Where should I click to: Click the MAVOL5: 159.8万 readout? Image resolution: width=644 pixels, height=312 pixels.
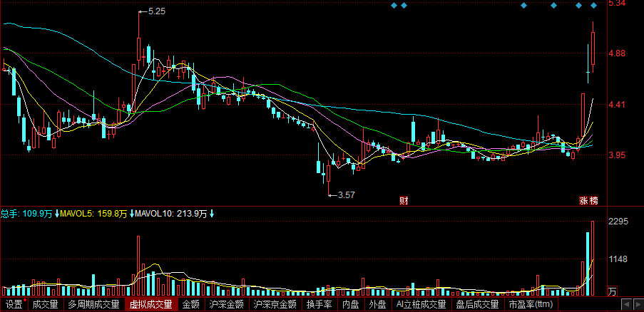point(93,214)
